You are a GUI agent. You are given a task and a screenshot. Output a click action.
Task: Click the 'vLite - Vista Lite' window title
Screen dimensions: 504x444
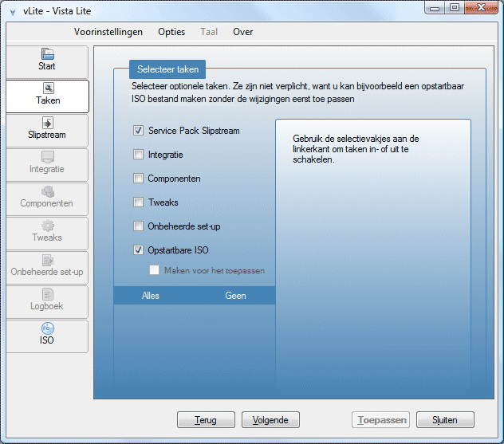(x=57, y=11)
